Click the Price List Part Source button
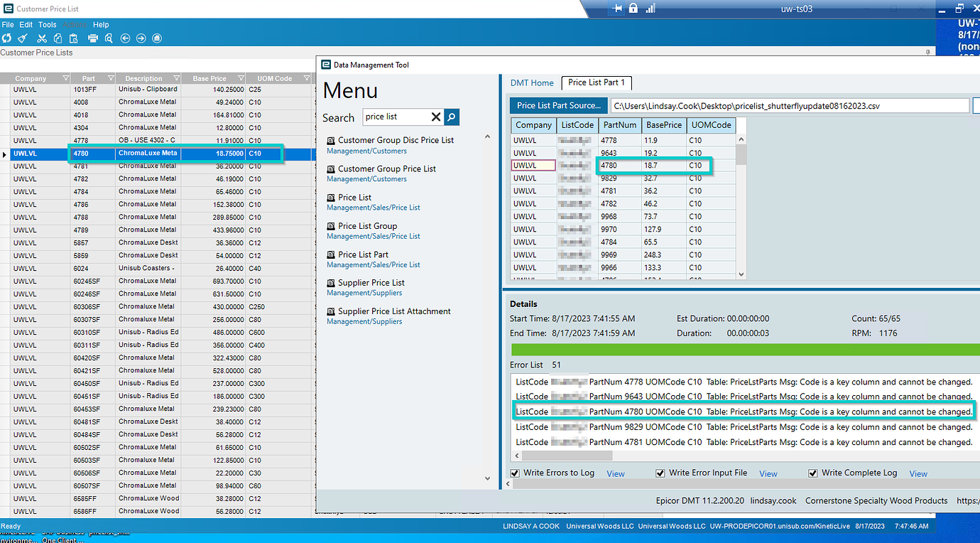 tap(558, 105)
